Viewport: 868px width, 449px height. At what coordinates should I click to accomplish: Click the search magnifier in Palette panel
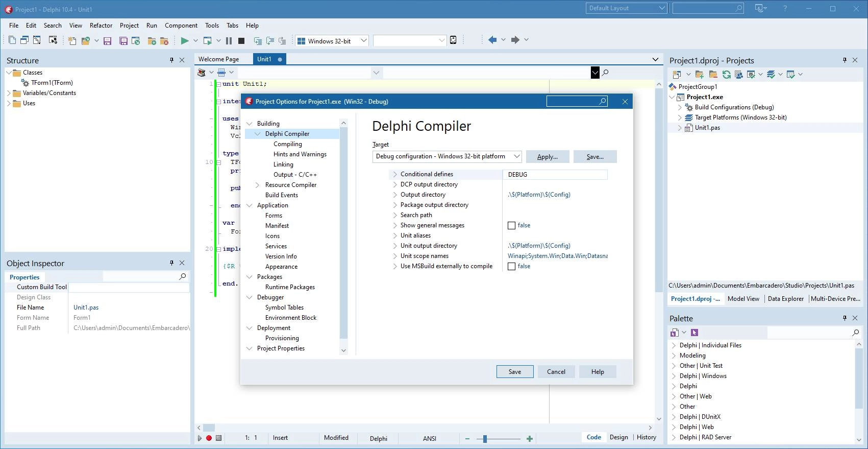[856, 333]
